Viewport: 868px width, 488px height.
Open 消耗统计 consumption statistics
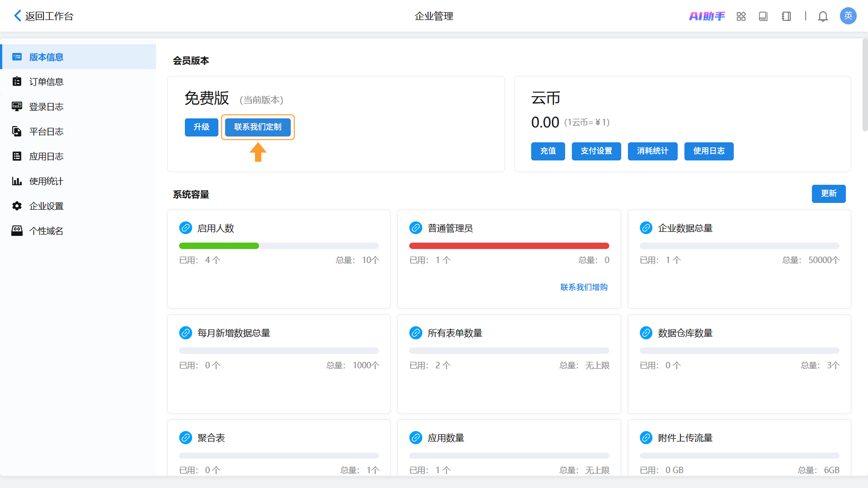(x=653, y=151)
